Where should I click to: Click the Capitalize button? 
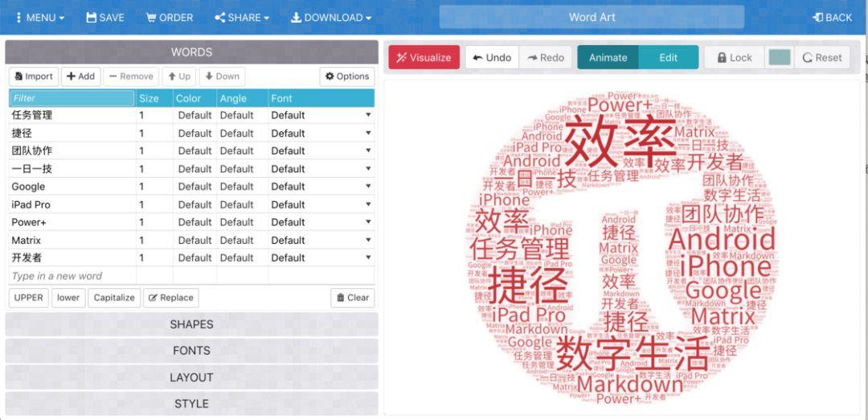tap(114, 298)
